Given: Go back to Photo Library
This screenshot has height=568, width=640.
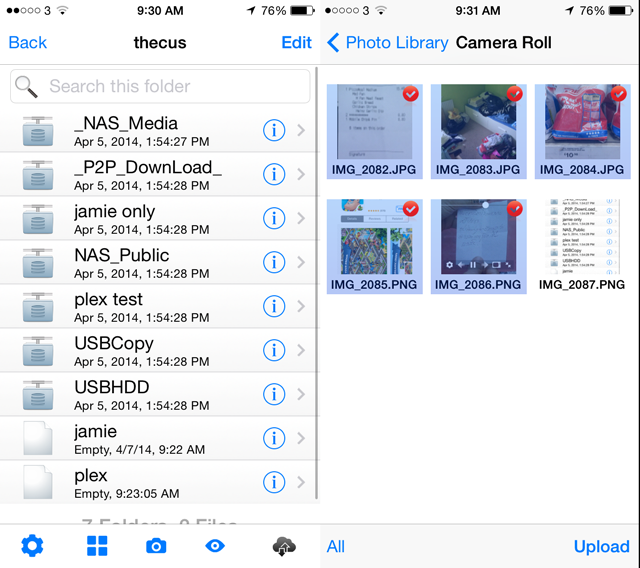Looking at the screenshot, I should tap(386, 43).
